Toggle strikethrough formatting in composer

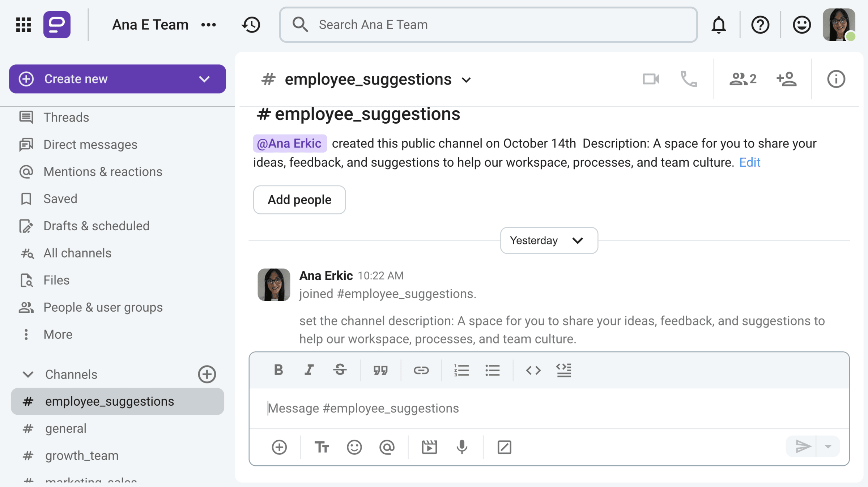point(340,370)
